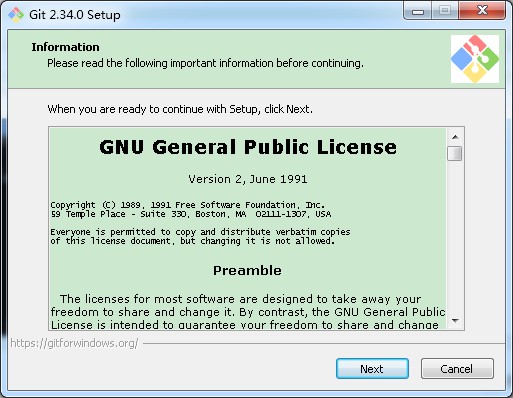This screenshot has width=513, height=398.
Task: Close the Git Setup window
Action: tap(482, 11)
